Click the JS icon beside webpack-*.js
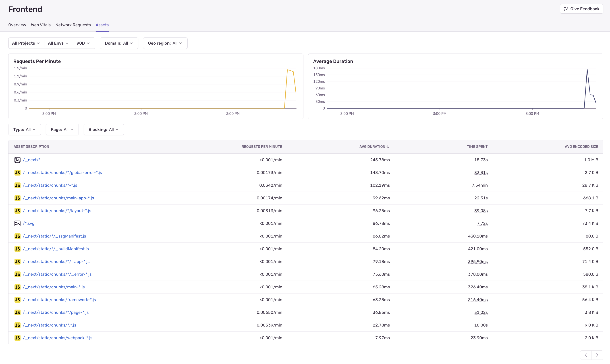This screenshot has width=610, height=364. (x=17, y=338)
